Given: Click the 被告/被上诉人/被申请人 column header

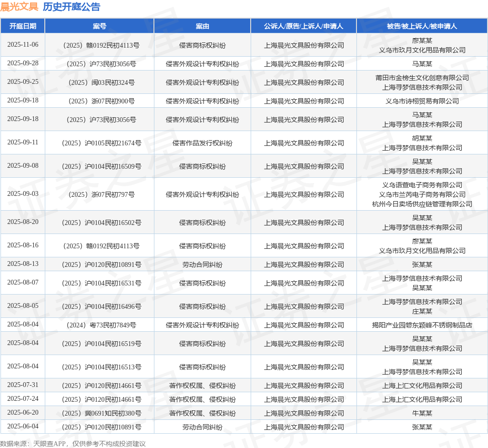Looking at the screenshot, I should pos(422,26).
